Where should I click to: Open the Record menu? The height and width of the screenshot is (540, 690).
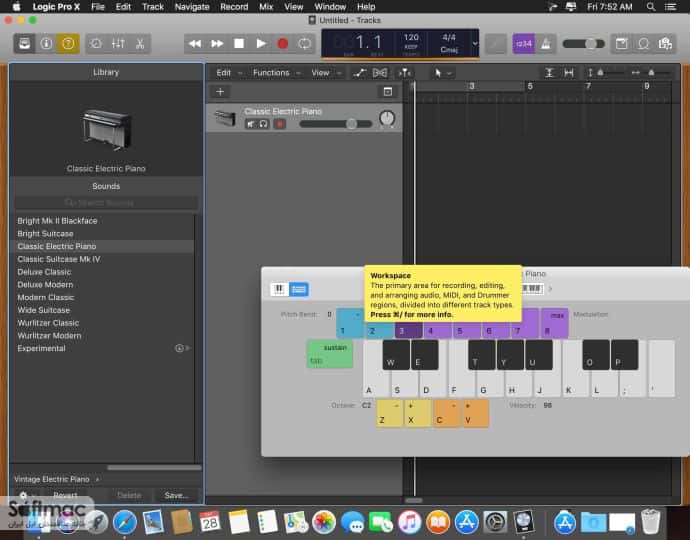click(x=234, y=7)
